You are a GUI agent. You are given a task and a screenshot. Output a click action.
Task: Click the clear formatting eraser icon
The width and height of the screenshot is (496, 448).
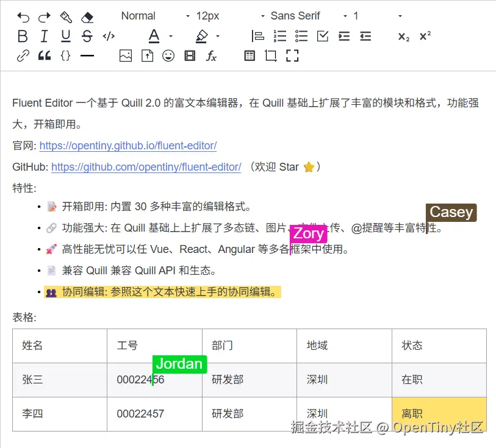click(87, 16)
